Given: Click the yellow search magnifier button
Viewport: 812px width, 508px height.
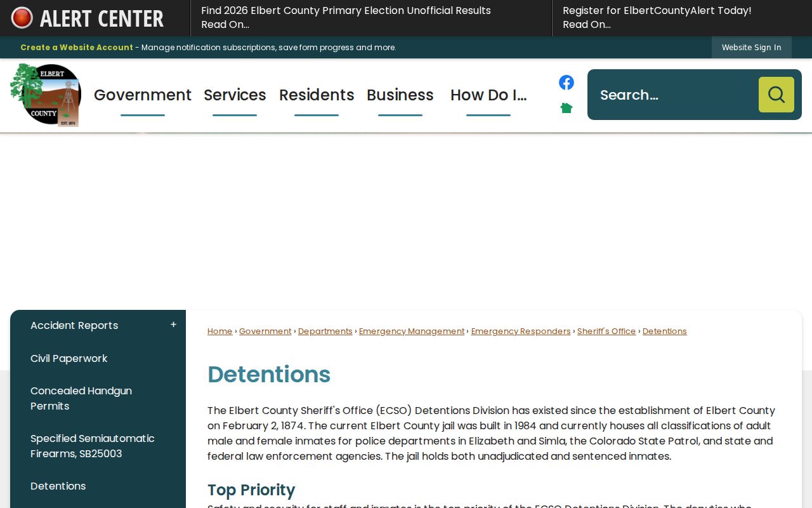Looking at the screenshot, I should pyautogui.click(x=776, y=95).
